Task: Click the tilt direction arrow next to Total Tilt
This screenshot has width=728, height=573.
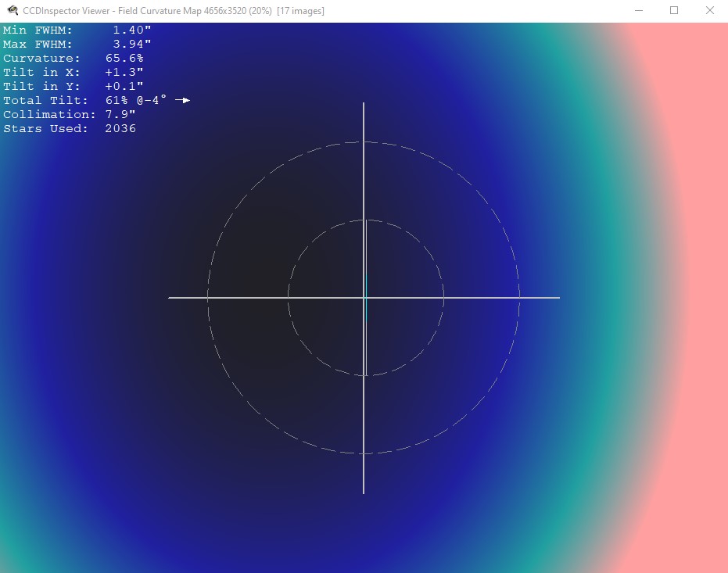Action: [x=182, y=100]
